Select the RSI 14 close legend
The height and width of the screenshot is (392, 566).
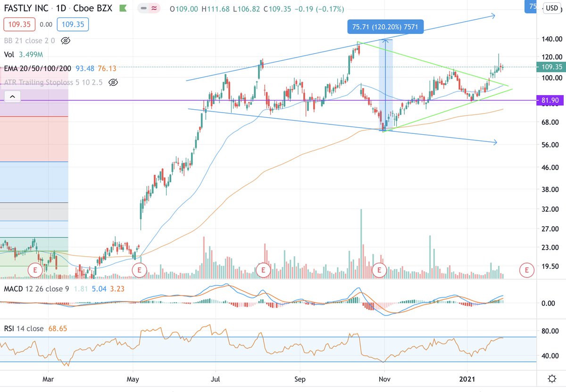pyautogui.click(x=26, y=328)
